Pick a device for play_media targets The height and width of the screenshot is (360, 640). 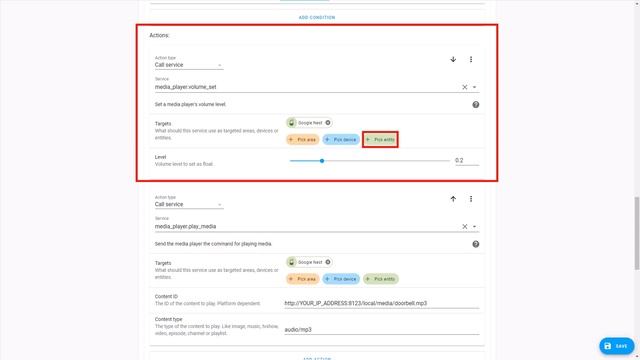(x=341, y=279)
